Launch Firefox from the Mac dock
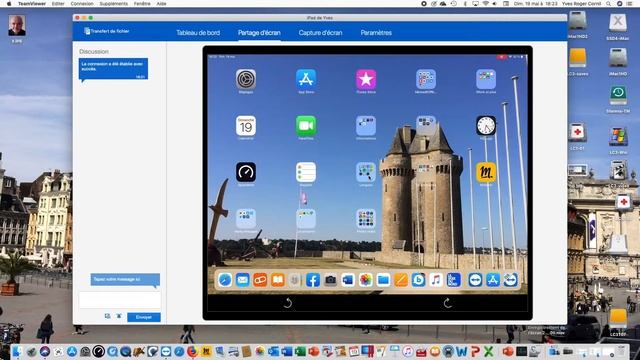Image resolution: width=640 pixels, height=360 pixels. (x=192, y=351)
